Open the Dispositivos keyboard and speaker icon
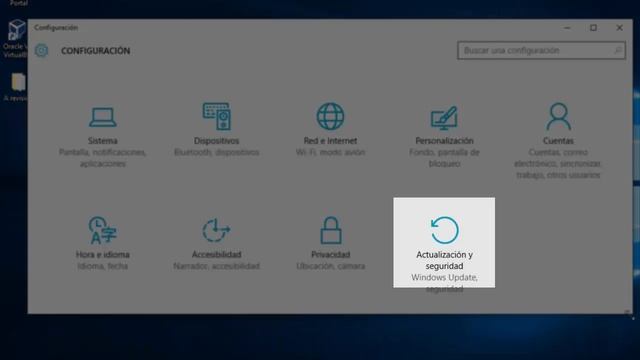The image size is (640, 360). pyautogui.click(x=216, y=116)
